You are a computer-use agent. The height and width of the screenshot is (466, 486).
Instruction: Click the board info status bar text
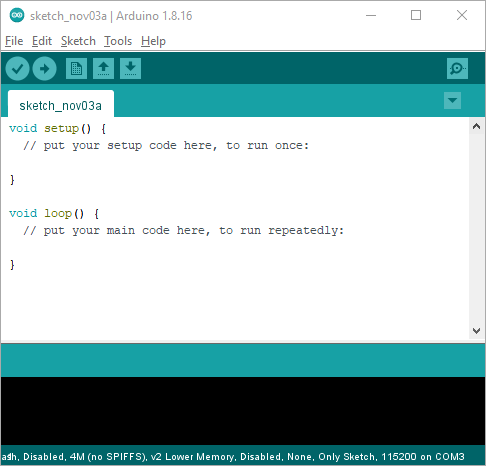(x=233, y=456)
